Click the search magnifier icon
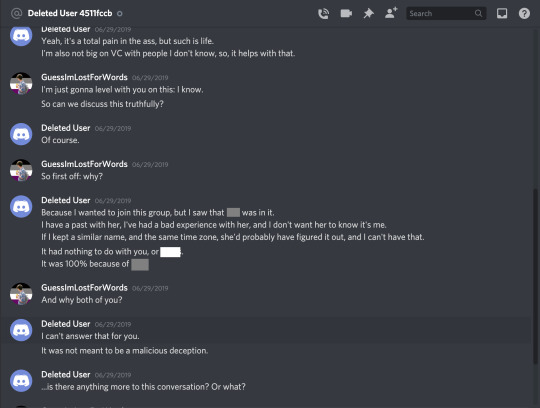This screenshot has height=408, width=540. click(x=478, y=13)
